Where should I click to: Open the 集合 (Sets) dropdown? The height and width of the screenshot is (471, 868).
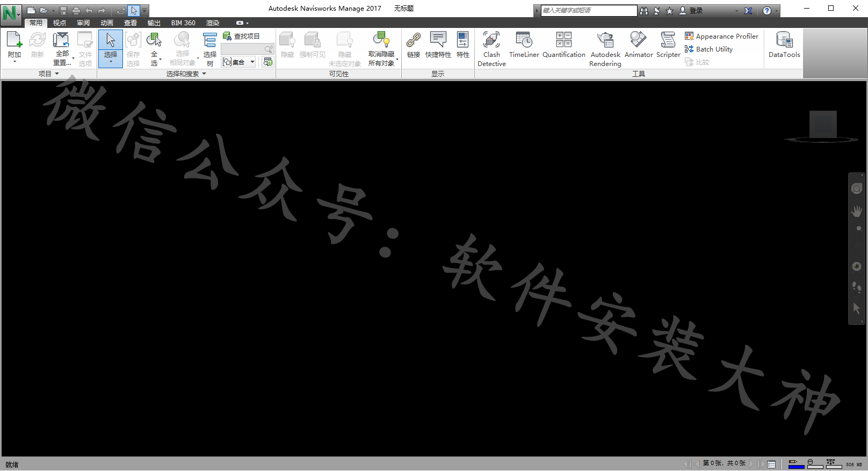tap(239, 62)
